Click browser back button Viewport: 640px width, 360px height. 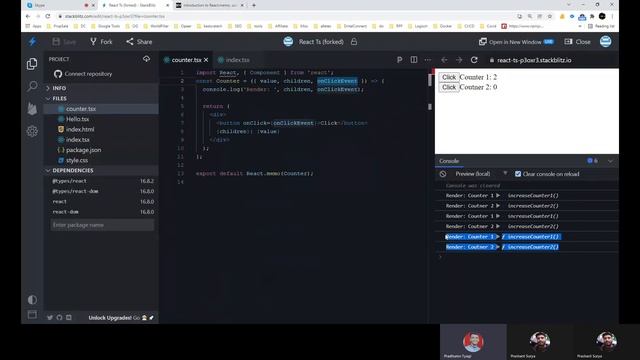coord(28,16)
